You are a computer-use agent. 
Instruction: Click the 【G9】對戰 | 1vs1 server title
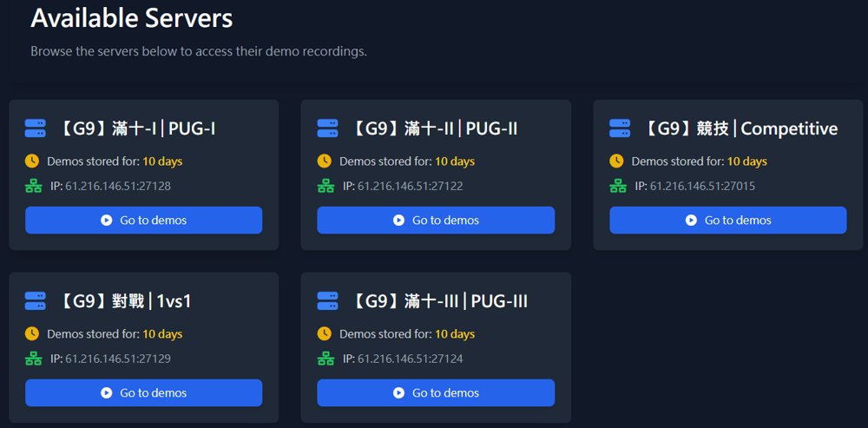click(x=124, y=301)
